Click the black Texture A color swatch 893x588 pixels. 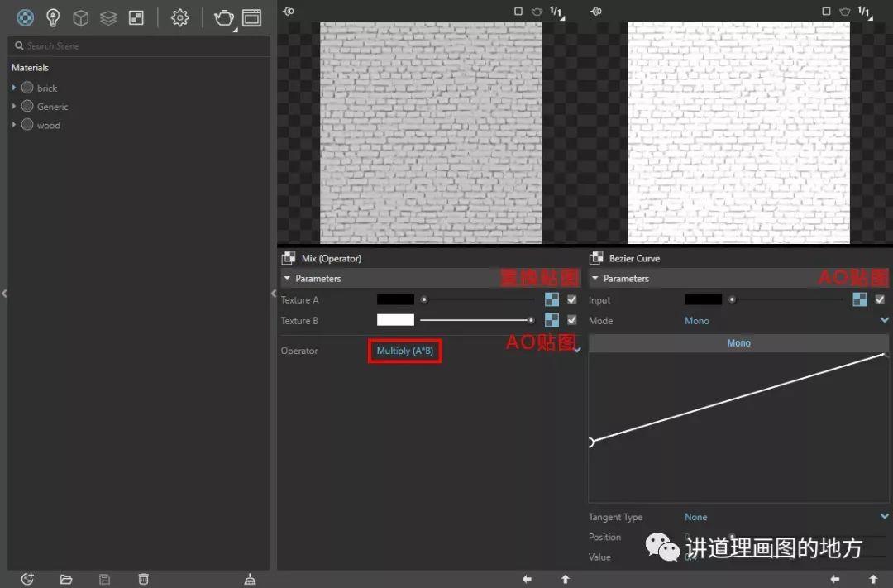coord(395,299)
